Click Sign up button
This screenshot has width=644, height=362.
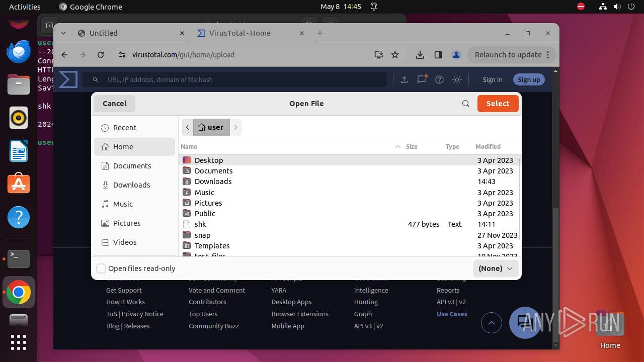[x=529, y=79]
